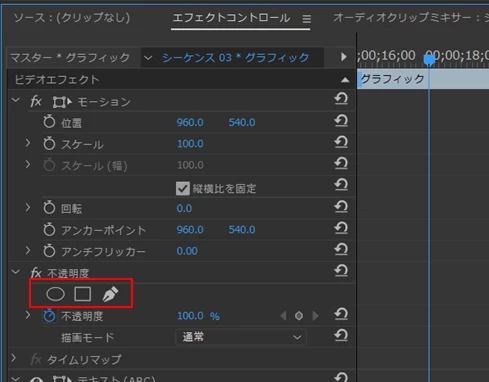Select the グラフィック clip bar in the timeline

423,79
